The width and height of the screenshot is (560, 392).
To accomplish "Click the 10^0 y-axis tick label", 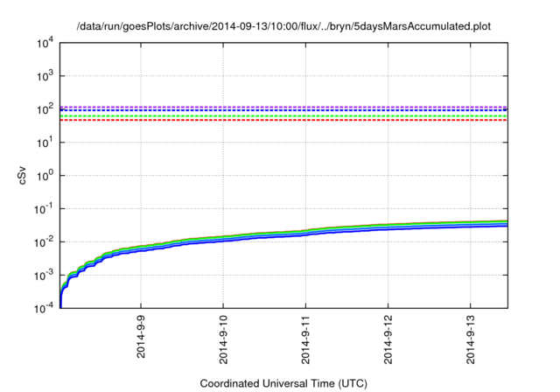I will point(45,176).
